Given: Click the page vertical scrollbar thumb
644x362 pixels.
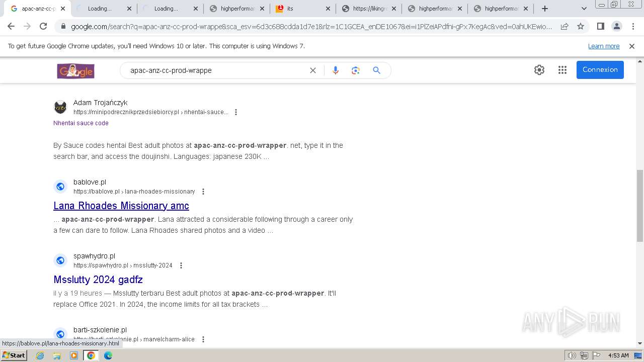Looking at the screenshot, I should (x=639, y=205).
